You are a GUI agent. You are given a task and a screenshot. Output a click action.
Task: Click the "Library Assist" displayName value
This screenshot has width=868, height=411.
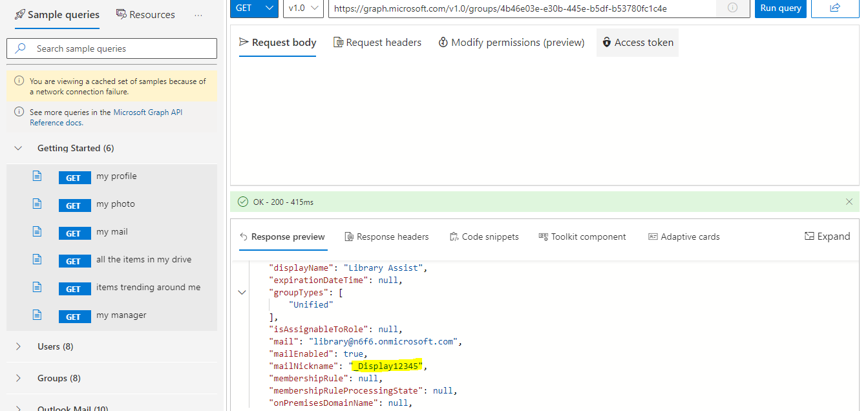click(x=384, y=268)
